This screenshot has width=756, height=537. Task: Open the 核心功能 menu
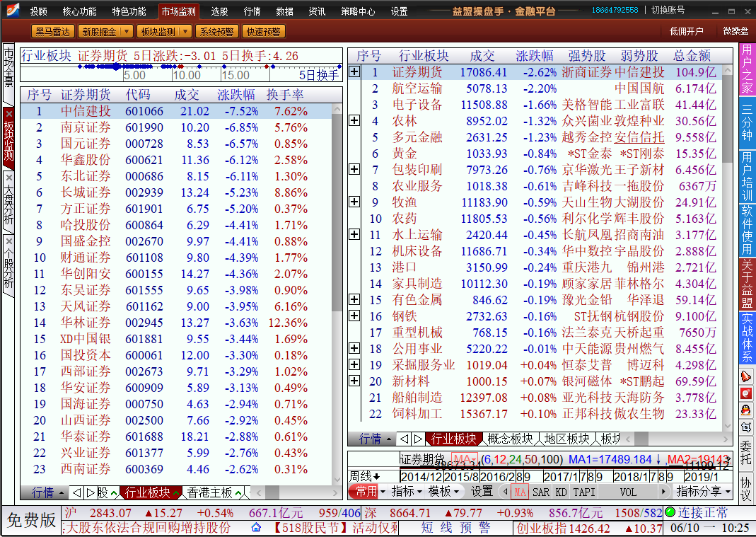(79, 11)
